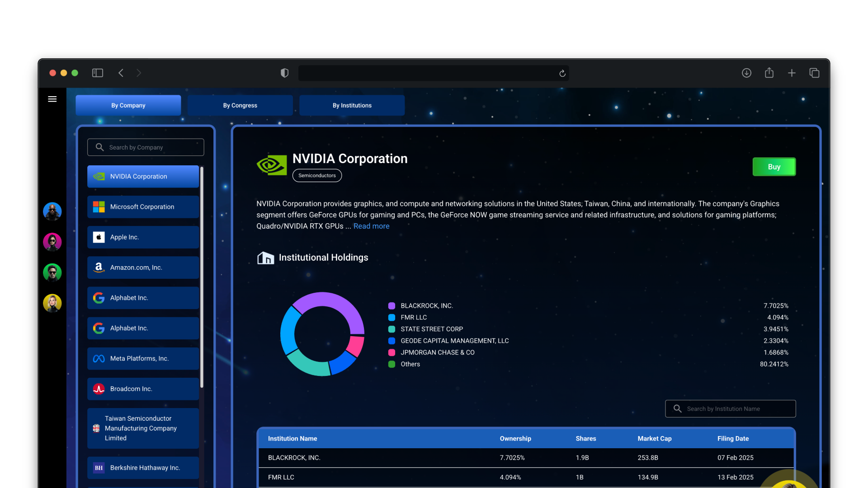This screenshot has width=868, height=488.
Task: Open the hamburger menu icon
Action: pyautogui.click(x=52, y=99)
